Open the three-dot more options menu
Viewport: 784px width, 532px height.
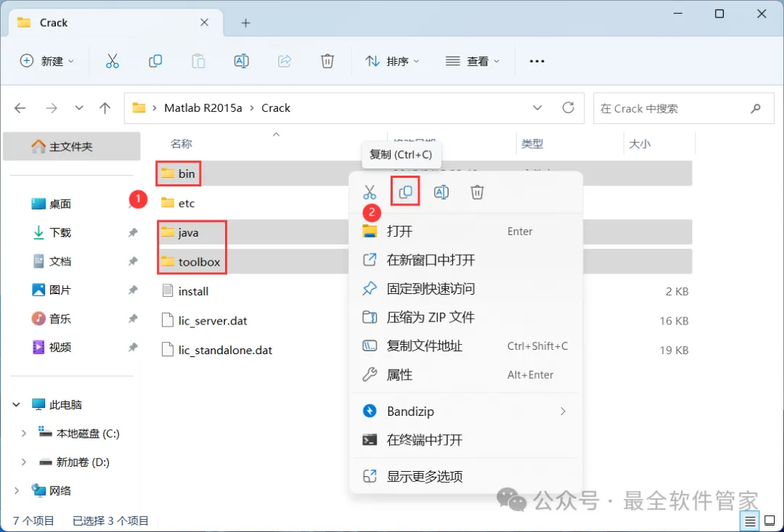[537, 61]
